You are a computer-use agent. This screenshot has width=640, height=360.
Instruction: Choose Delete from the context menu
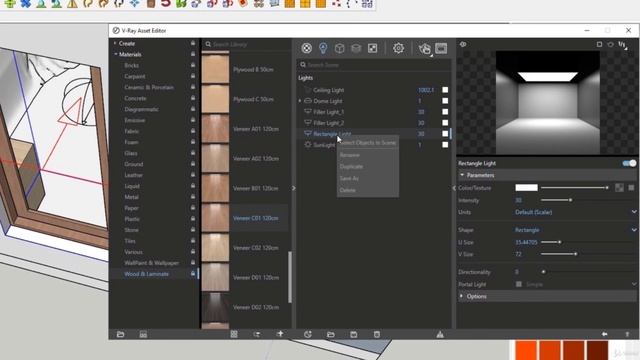click(x=367, y=190)
